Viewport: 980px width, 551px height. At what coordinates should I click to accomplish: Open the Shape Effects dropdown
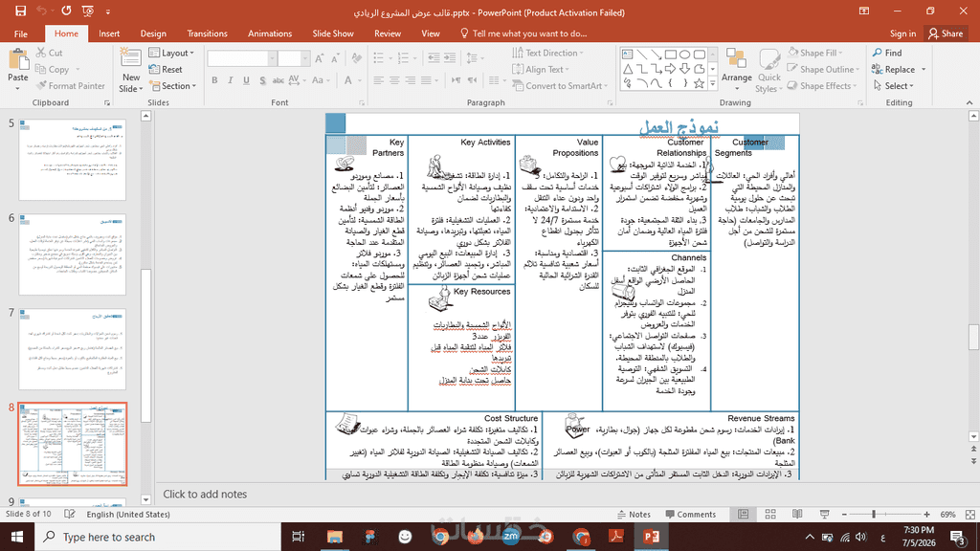(822, 85)
